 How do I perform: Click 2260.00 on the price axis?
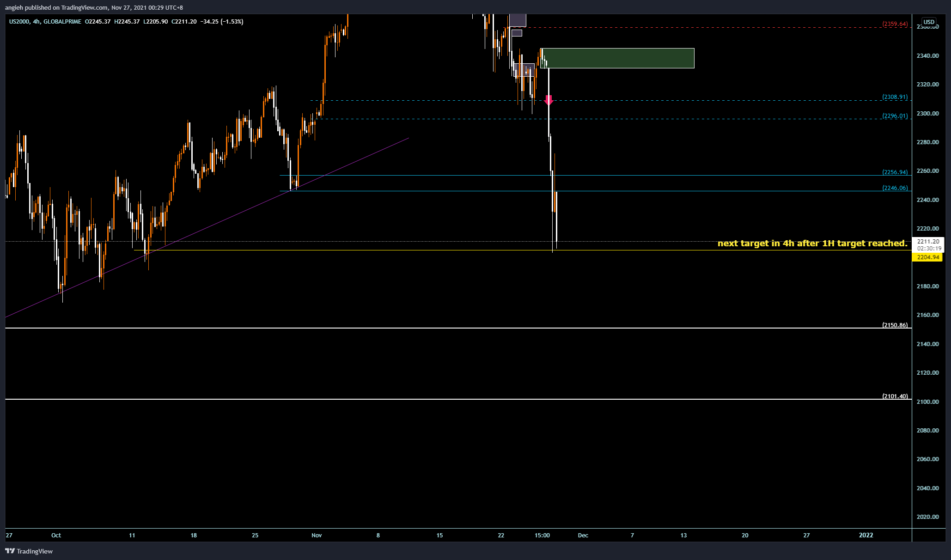coord(927,171)
